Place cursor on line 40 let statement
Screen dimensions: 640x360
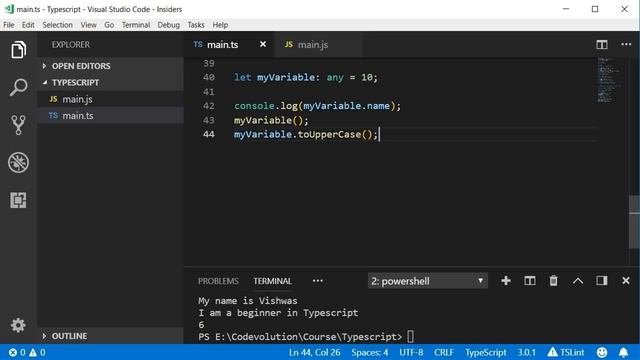pos(306,77)
